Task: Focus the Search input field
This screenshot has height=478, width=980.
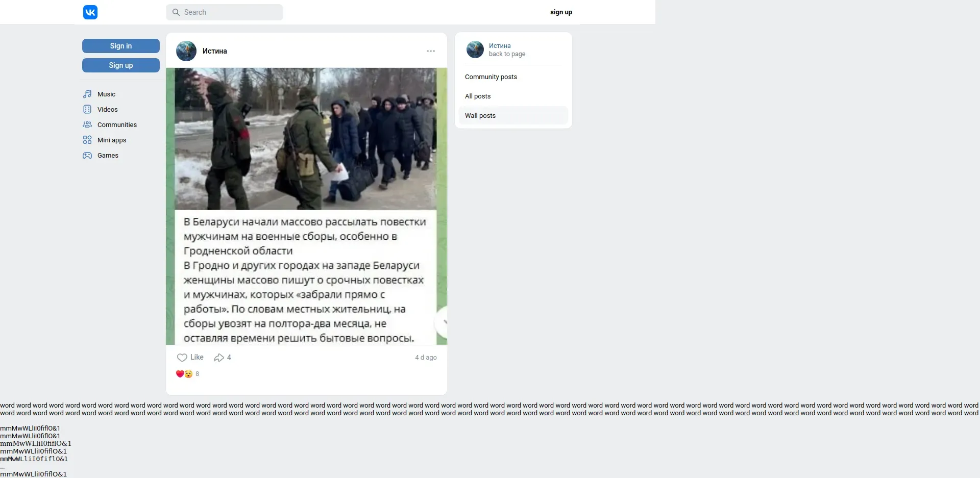Action: point(225,12)
